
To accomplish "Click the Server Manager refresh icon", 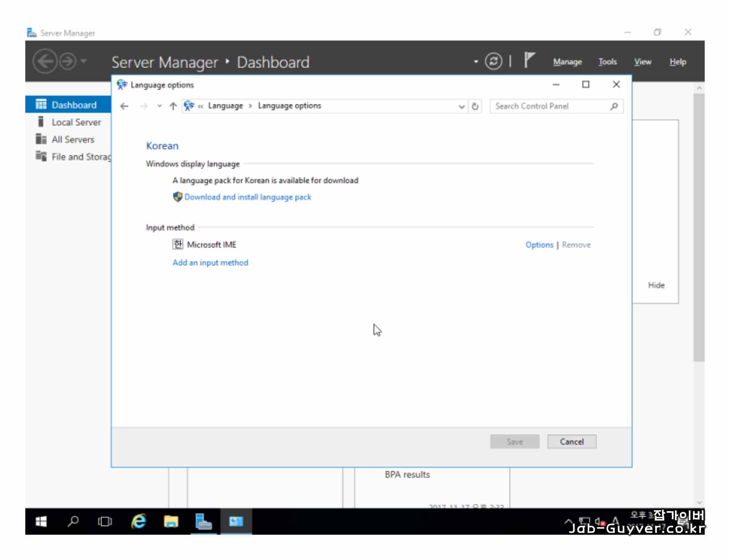I will coord(493,62).
